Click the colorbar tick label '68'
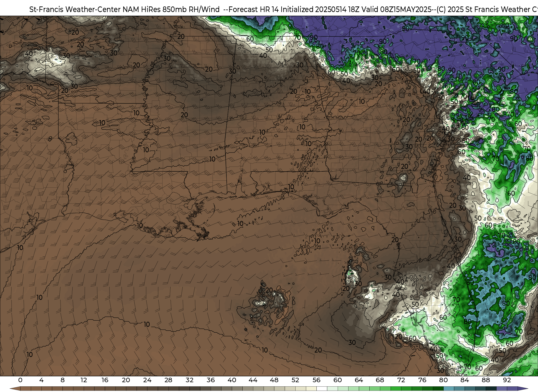This screenshot has width=538, height=392. click(x=380, y=380)
